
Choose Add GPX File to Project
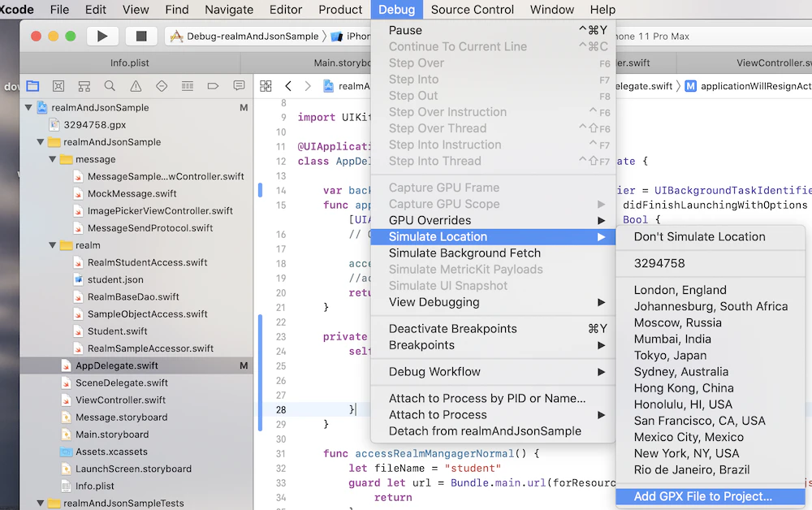point(710,496)
